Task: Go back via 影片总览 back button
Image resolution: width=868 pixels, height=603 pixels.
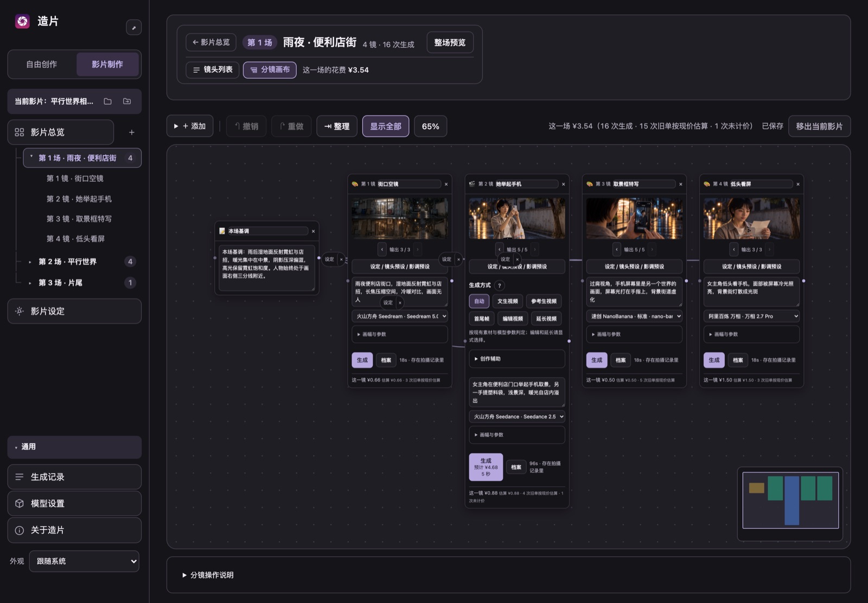Action: point(211,42)
